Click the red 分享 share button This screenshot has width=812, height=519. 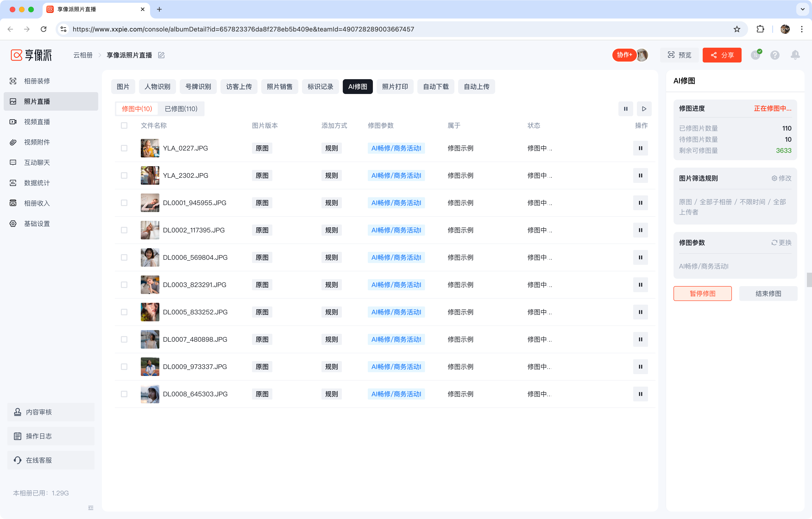click(722, 55)
